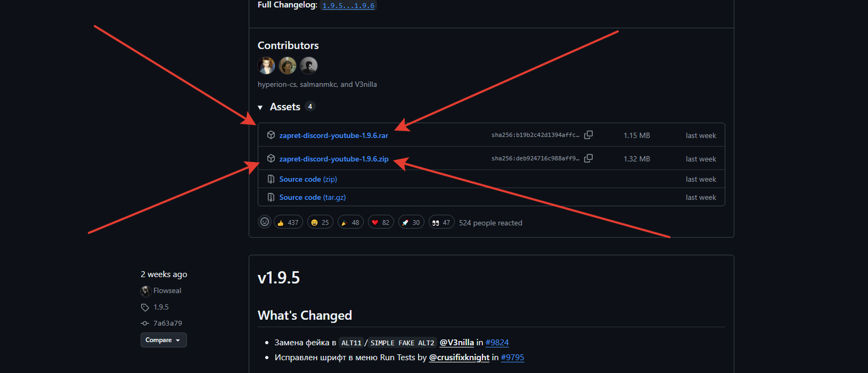The image size is (868, 373).
Task: Open the smiley add-reaction picker
Action: [264, 222]
